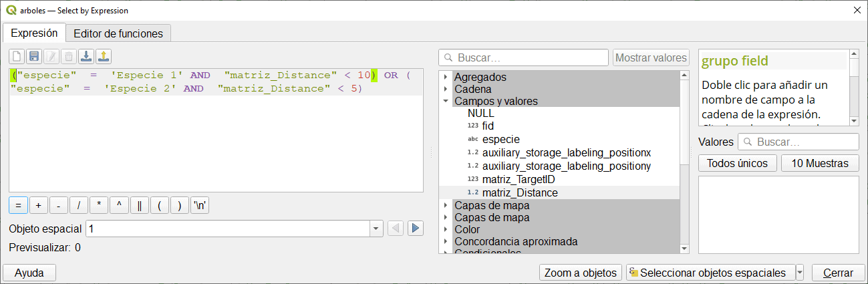
Task: Click the Zoom a objetos button
Action: pos(580,273)
